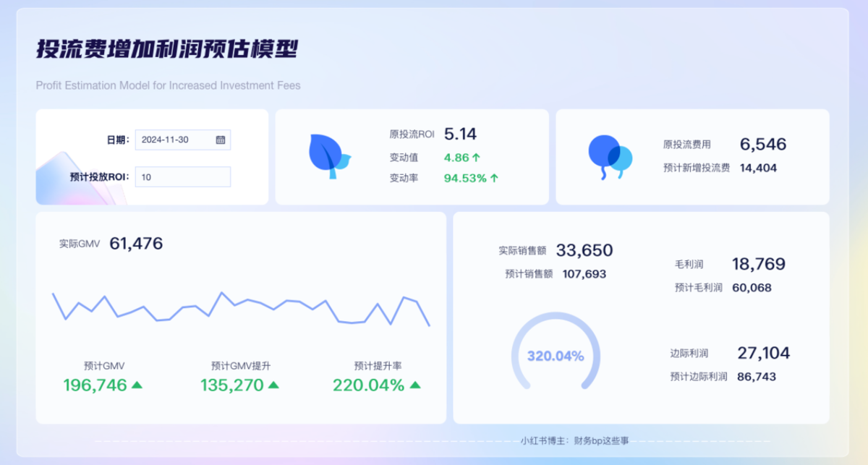Click the green triangle beside 196,746

click(137, 385)
